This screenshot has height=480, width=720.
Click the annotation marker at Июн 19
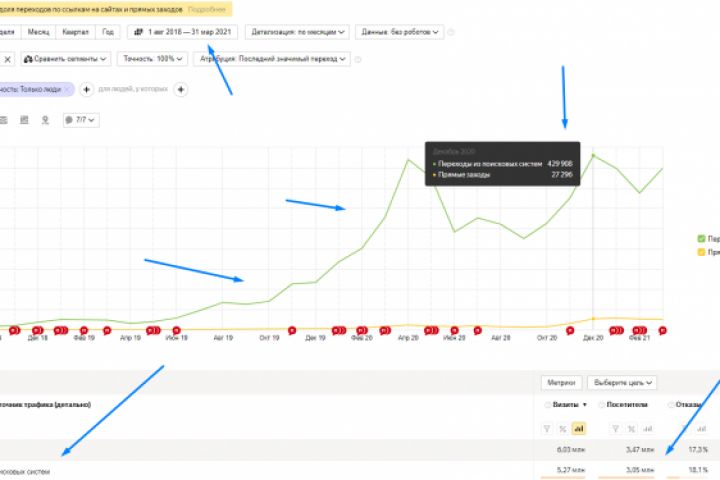(x=176, y=330)
